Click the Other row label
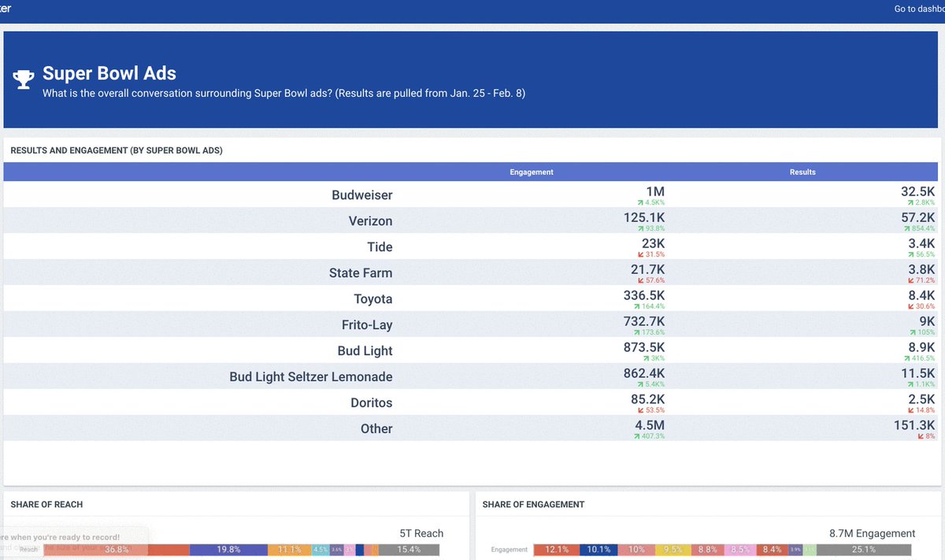The width and height of the screenshot is (945, 560). click(376, 428)
